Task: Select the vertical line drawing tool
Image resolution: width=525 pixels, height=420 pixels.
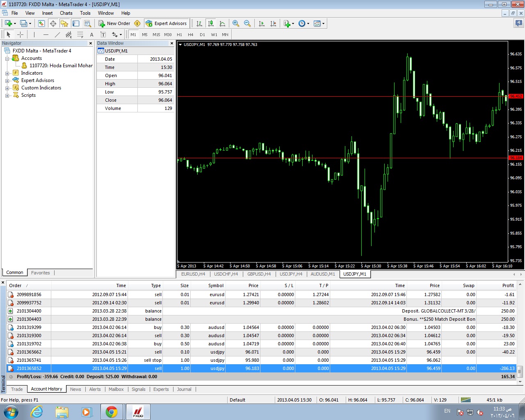Action: pyautogui.click(x=34, y=34)
